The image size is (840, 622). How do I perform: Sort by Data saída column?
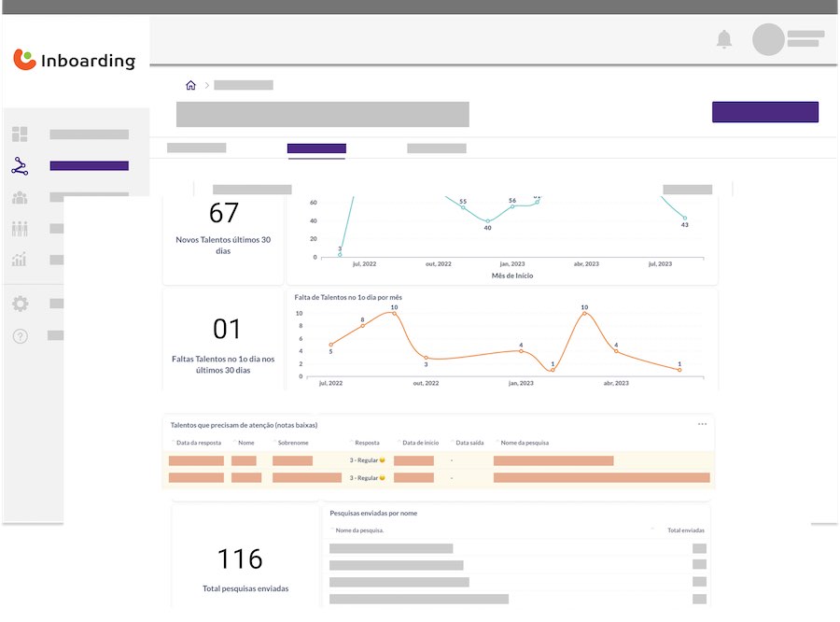pos(469,443)
